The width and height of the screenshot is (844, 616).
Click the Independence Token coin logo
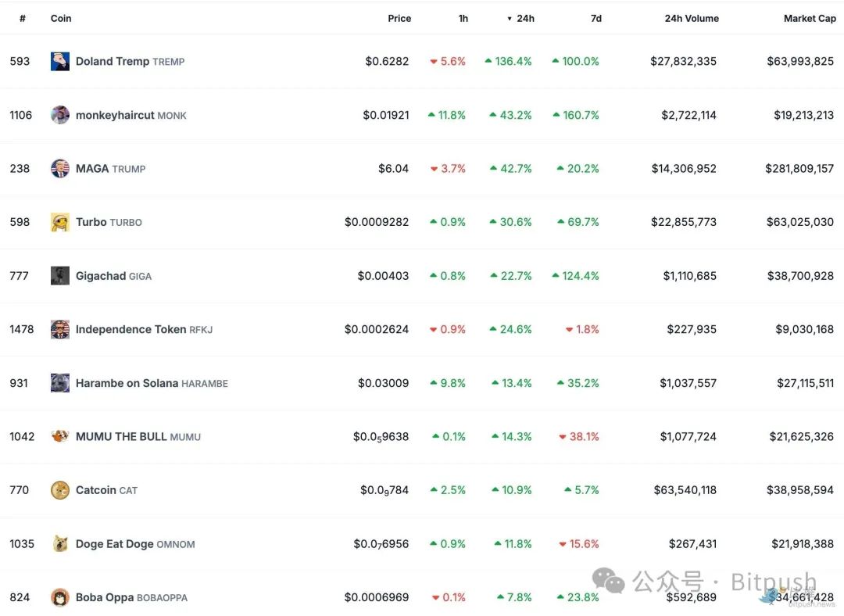click(59, 330)
